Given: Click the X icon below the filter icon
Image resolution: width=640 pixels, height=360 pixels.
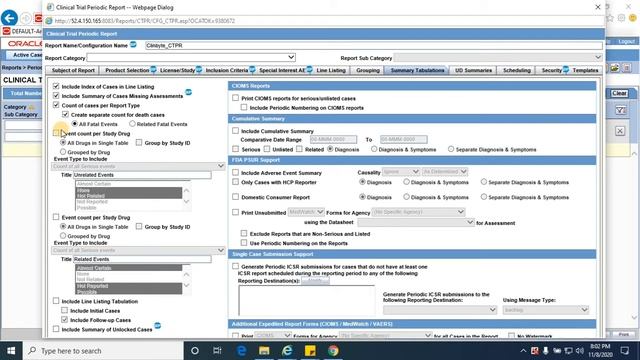Looking at the screenshot, I should click(x=620, y=131).
